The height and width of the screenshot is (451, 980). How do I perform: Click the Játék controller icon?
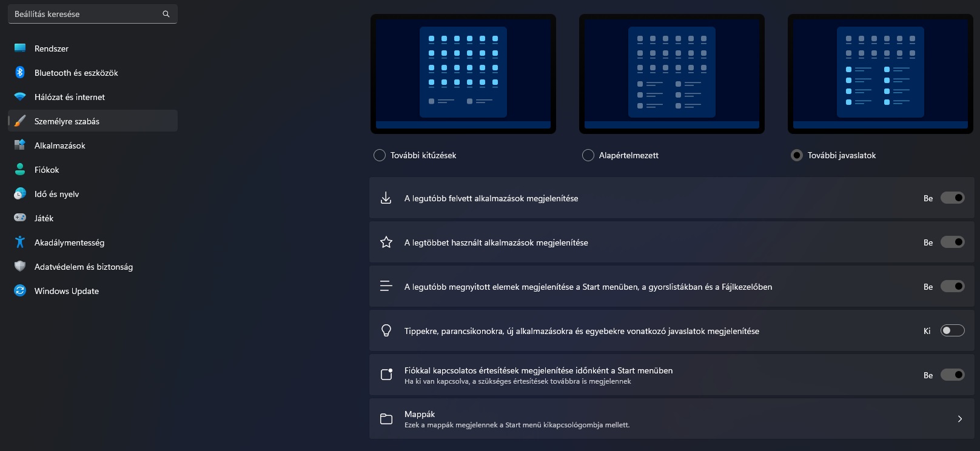20,218
